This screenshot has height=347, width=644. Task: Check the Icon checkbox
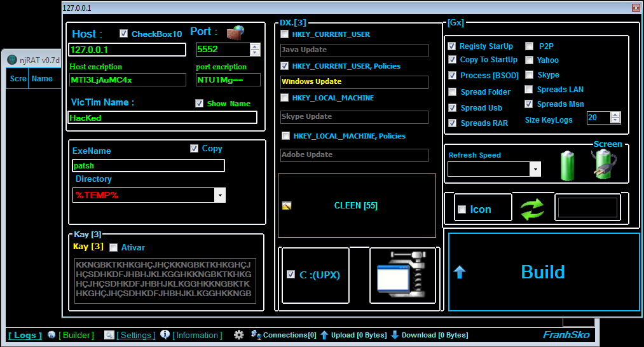462,210
